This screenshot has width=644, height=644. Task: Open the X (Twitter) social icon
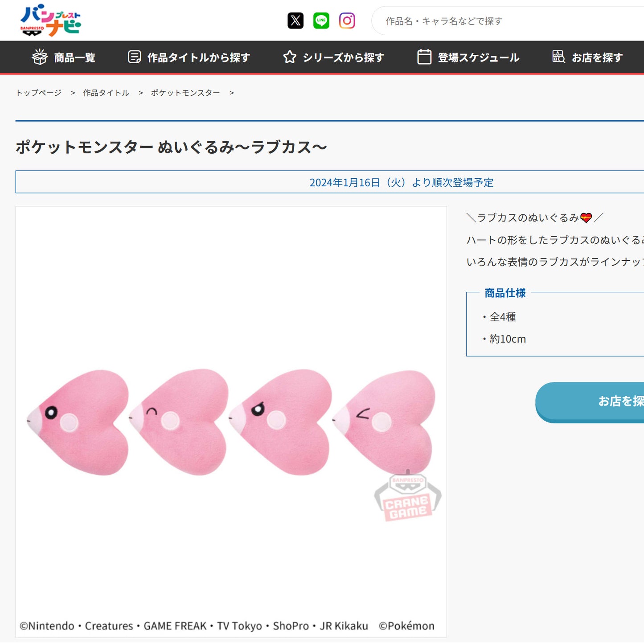point(295,21)
